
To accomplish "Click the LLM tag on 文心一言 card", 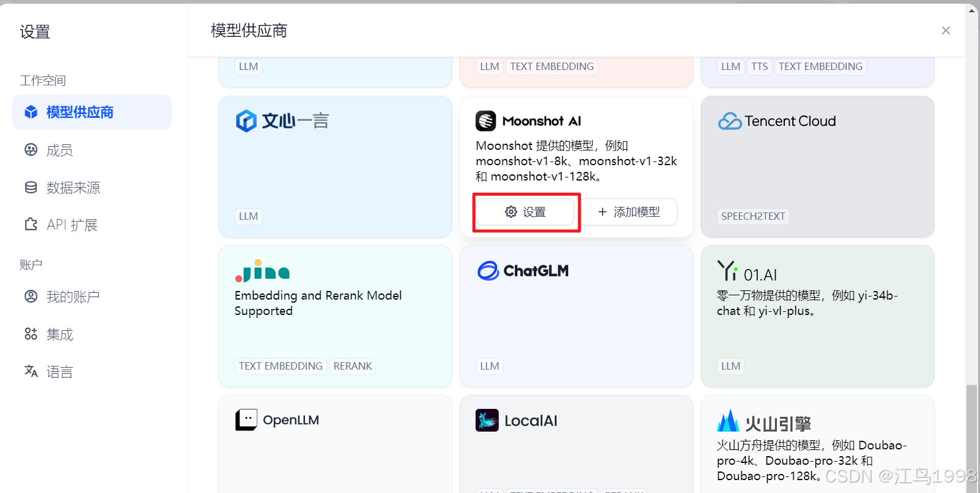I will (x=249, y=216).
